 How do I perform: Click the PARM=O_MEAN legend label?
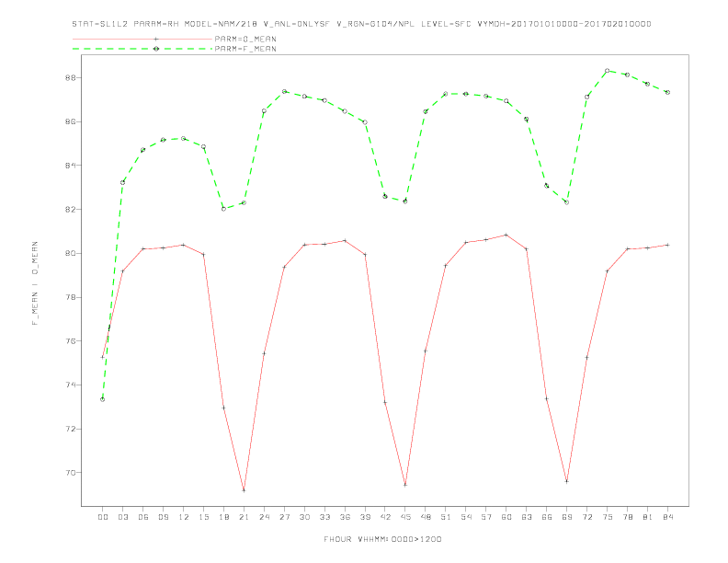(245, 39)
